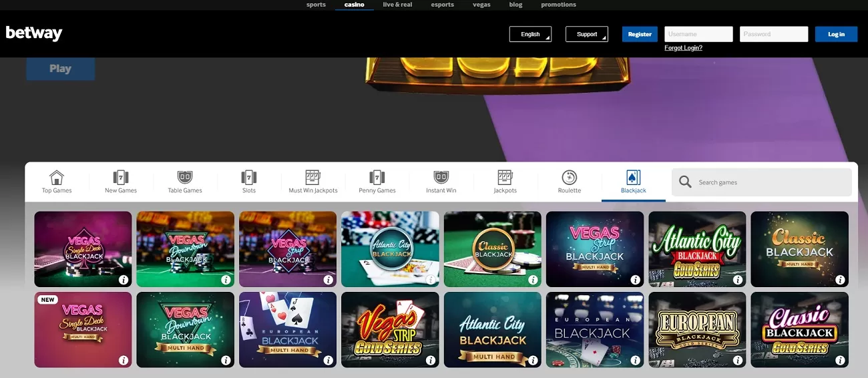This screenshot has height=378, width=868.
Task: Show info for Vegas Strip Blackjack (top row)
Action: point(328,280)
